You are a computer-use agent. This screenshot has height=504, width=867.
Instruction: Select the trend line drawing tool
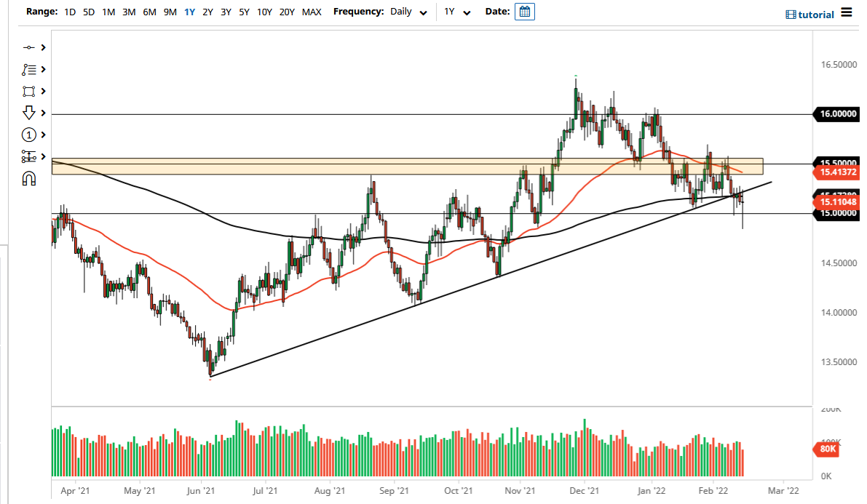pos(29,47)
